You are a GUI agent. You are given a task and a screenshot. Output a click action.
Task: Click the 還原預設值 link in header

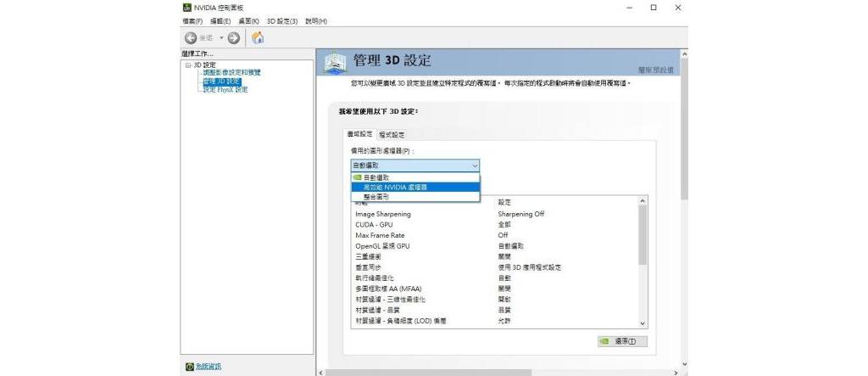[656, 70]
